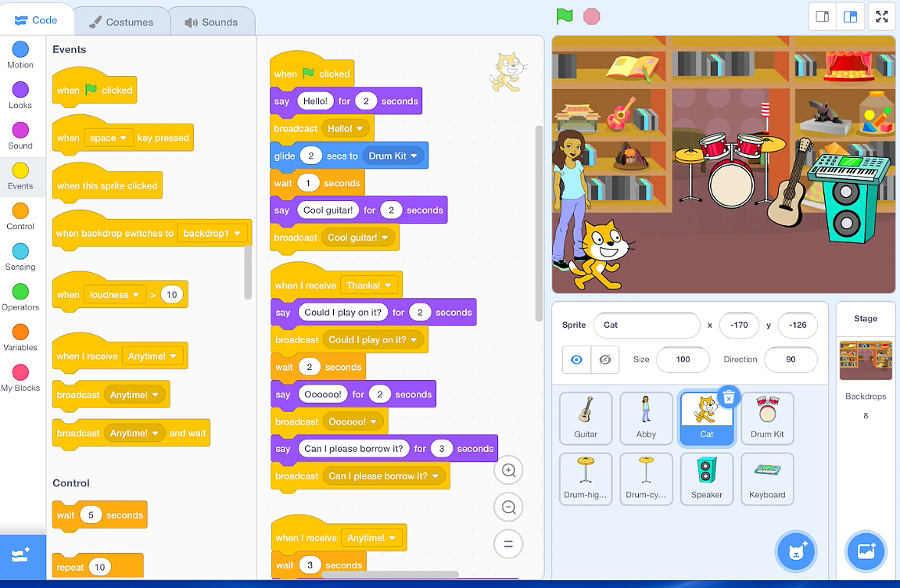Hide the Cat sprite with the crossed-eye button
The image size is (900, 588).
[x=605, y=360]
